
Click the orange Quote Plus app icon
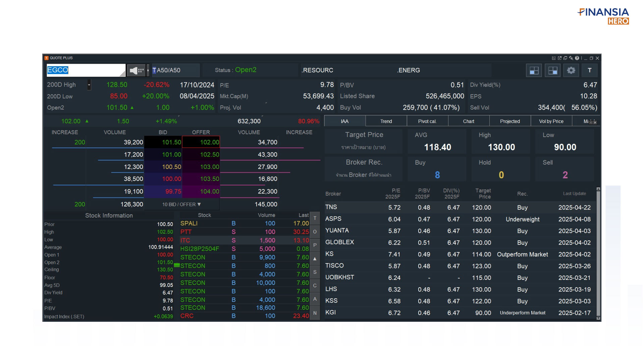[x=47, y=58]
